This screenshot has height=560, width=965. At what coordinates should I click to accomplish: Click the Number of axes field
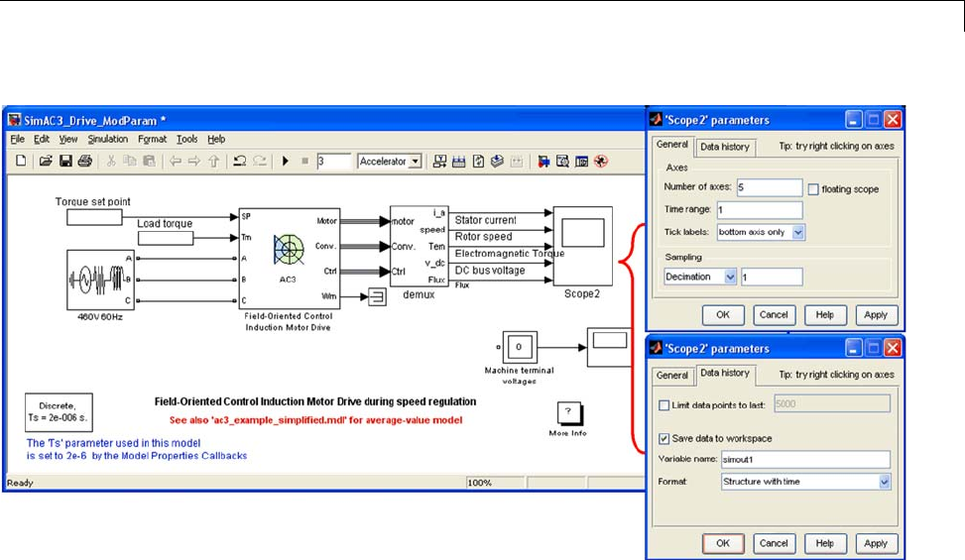pyautogui.click(x=770, y=187)
